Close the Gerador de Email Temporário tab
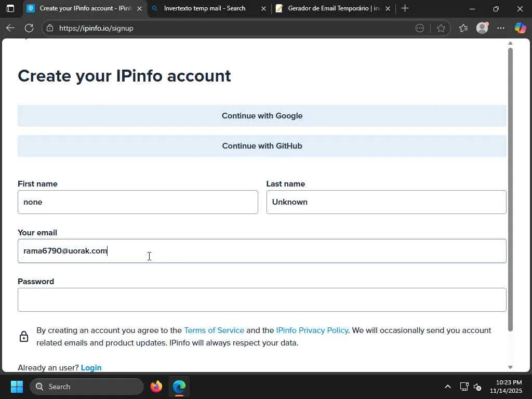The height and width of the screenshot is (399, 532). pos(388,9)
